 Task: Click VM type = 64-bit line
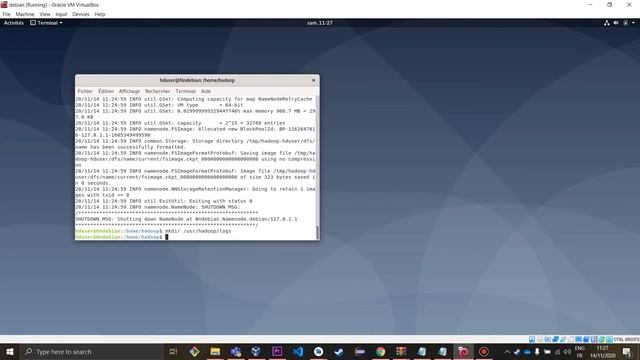[159, 105]
